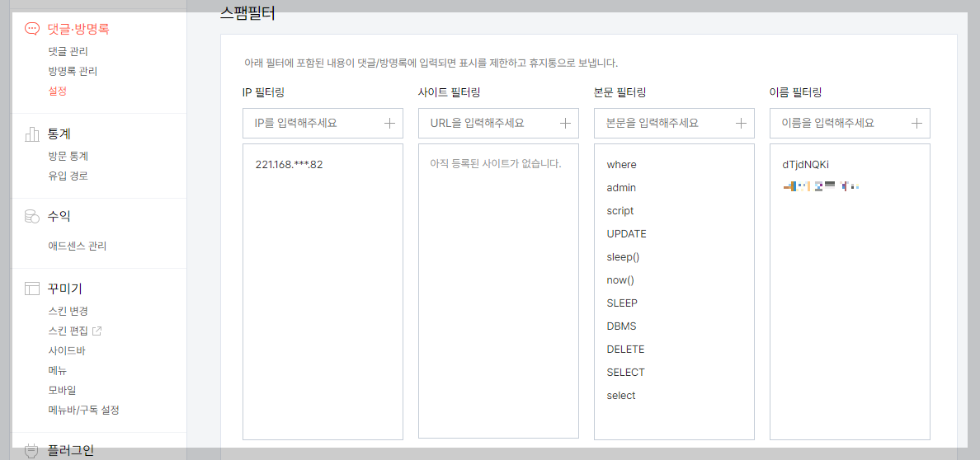Open 애드센스 관리 page
The image size is (980, 460).
pos(77,246)
